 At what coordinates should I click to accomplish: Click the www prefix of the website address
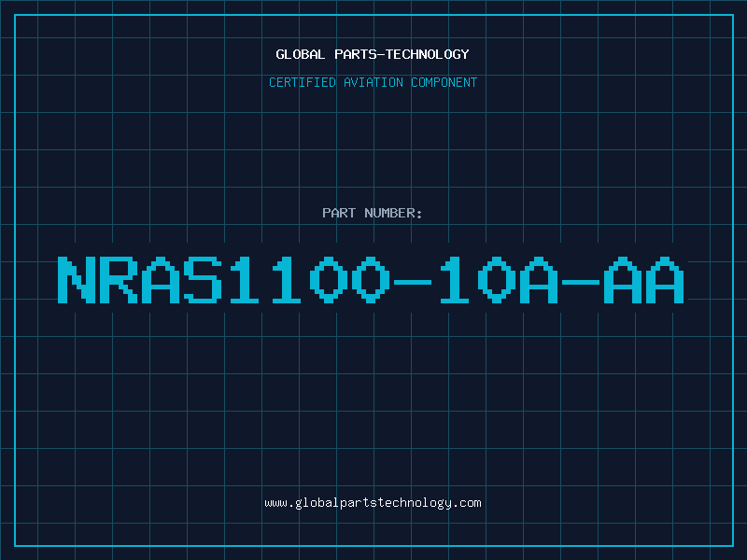pyautogui.click(x=275, y=504)
